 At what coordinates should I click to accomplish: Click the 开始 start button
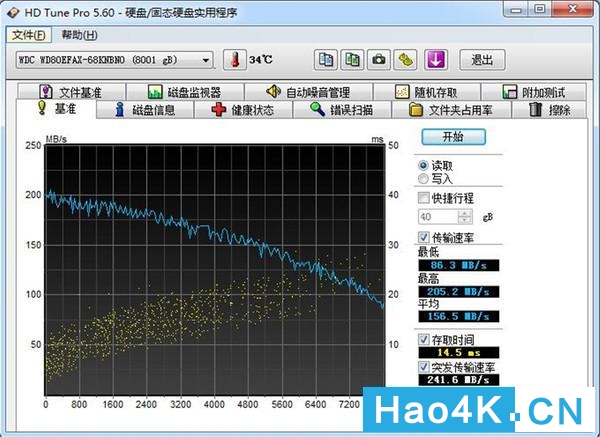453,137
